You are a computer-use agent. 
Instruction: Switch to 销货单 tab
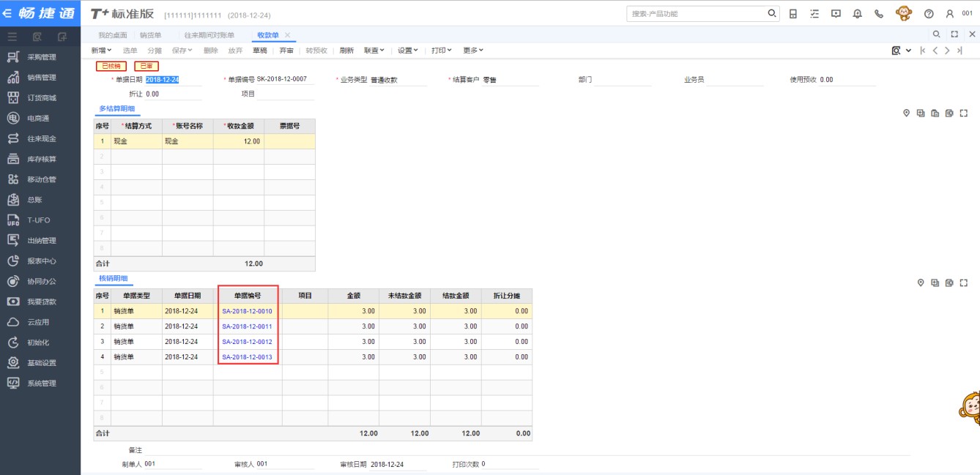tap(150, 35)
